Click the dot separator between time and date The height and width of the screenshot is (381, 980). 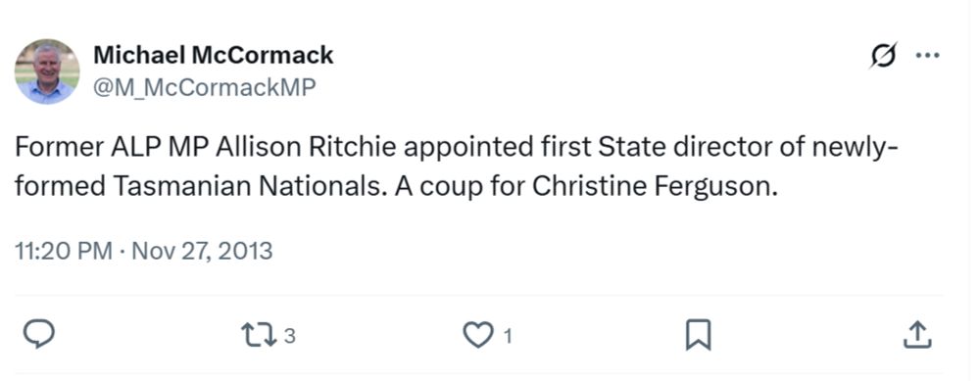[122, 252]
